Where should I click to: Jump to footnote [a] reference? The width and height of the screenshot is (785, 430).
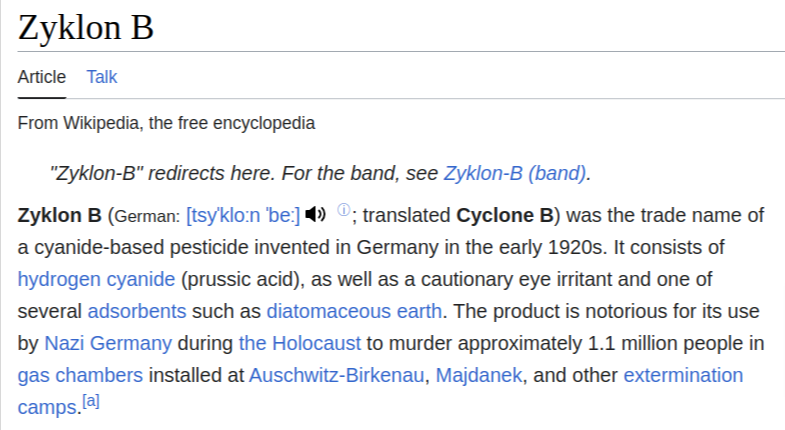[91, 402]
